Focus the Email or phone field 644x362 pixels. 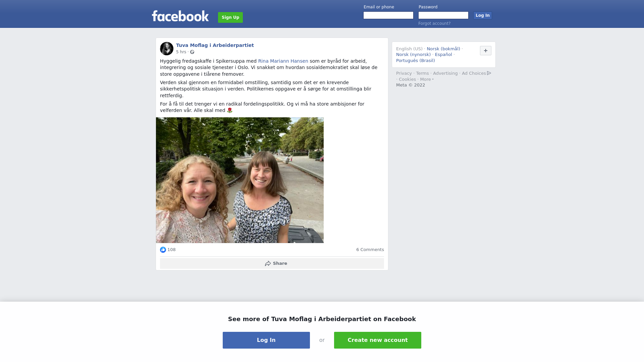pyautogui.click(x=388, y=15)
